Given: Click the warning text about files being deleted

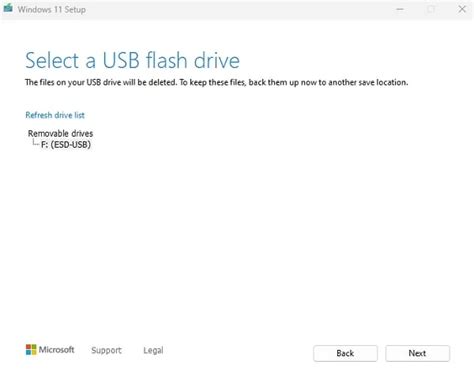Looking at the screenshot, I should pos(217,82).
